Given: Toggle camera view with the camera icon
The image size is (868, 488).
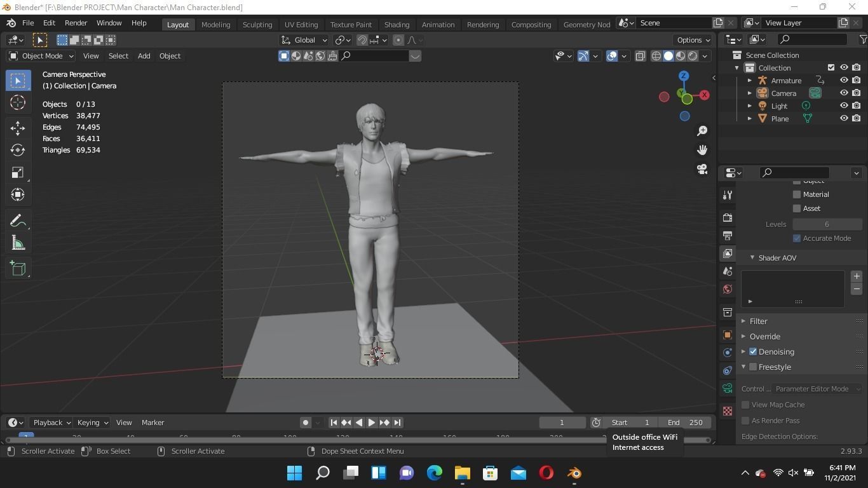Looking at the screenshot, I should [702, 169].
